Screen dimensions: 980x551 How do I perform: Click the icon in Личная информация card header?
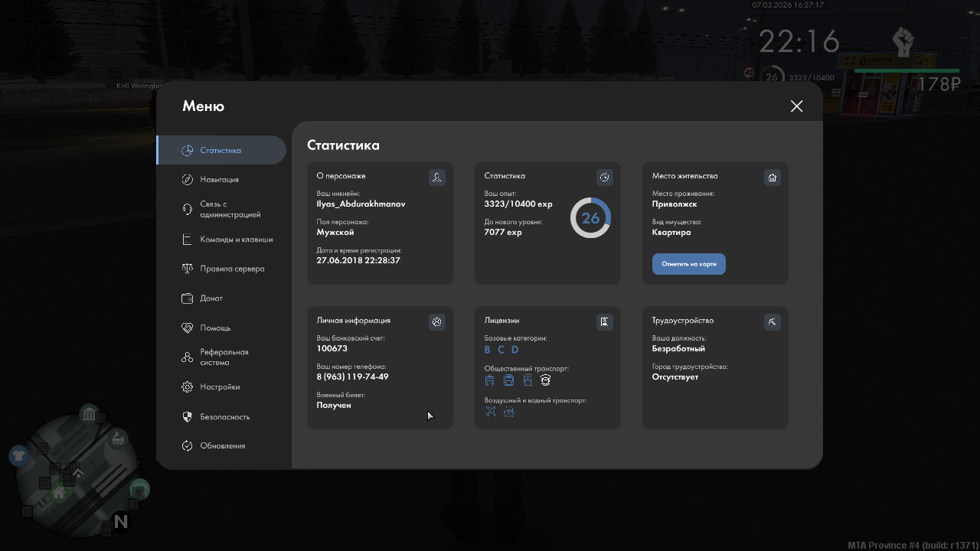(436, 322)
